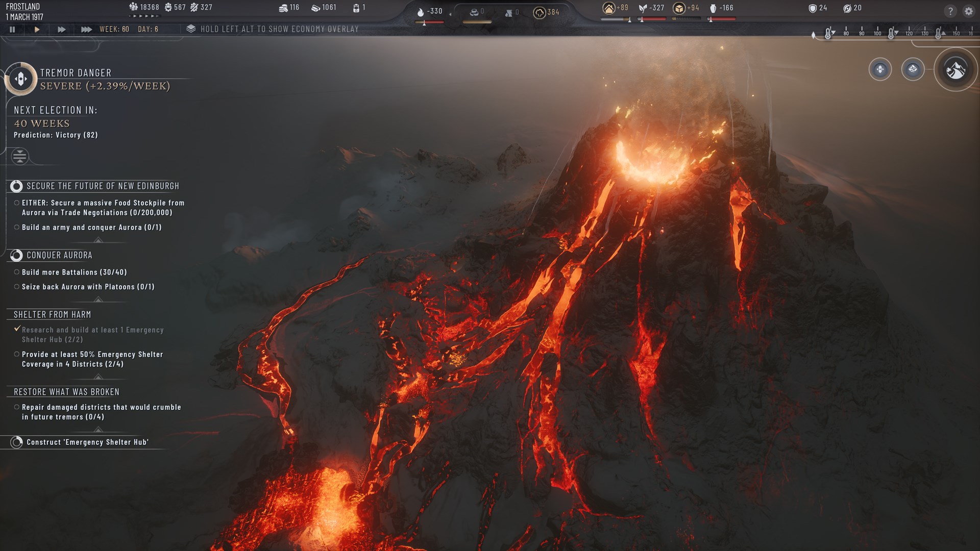This screenshot has height=551, width=980.
Task: Open the quest filter control below election prediction
Action: click(x=20, y=157)
